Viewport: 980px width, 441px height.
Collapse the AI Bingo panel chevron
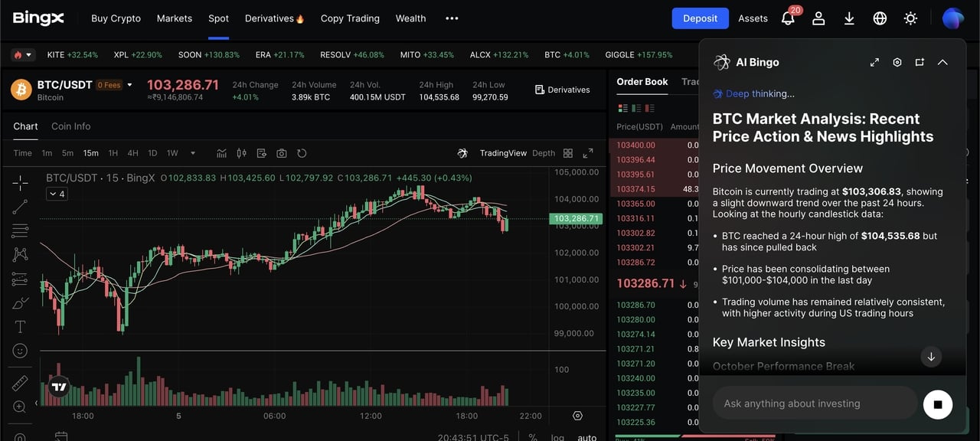[x=942, y=62]
